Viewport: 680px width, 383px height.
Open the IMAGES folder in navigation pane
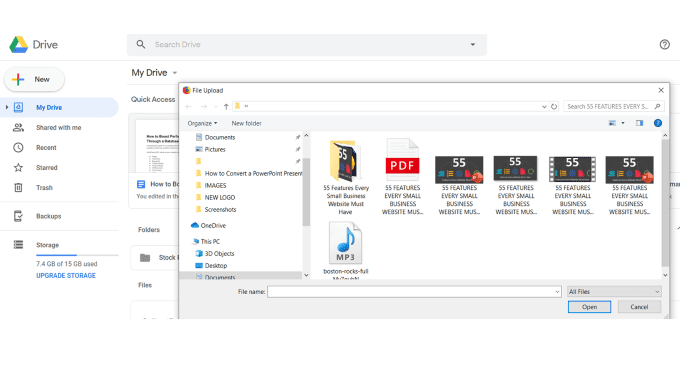coord(215,185)
